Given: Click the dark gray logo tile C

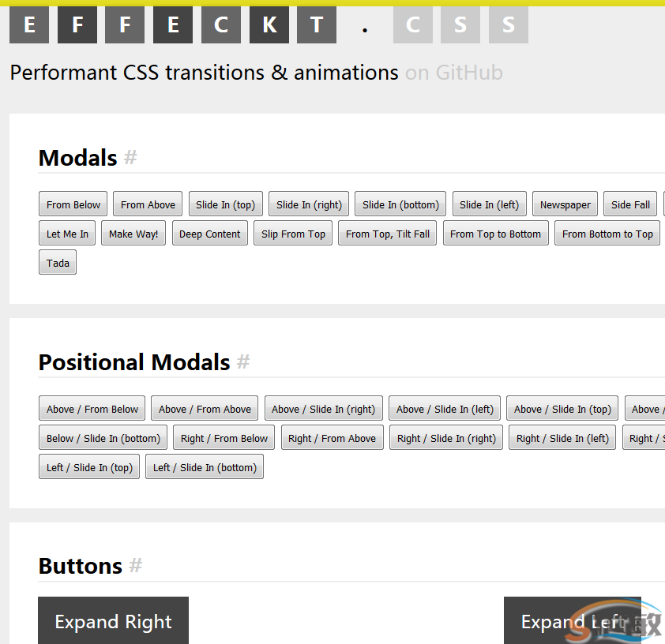Looking at the screenshot, I should coord(221,24).
